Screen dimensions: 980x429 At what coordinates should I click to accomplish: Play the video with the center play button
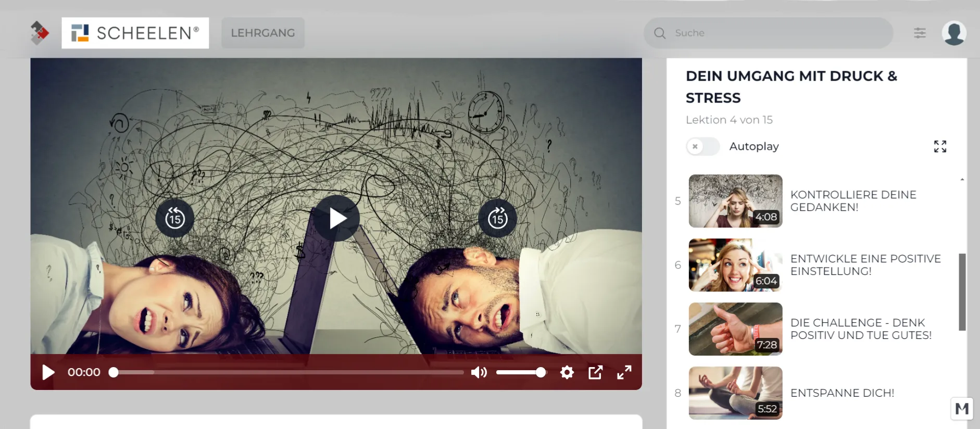pos(336,218)
